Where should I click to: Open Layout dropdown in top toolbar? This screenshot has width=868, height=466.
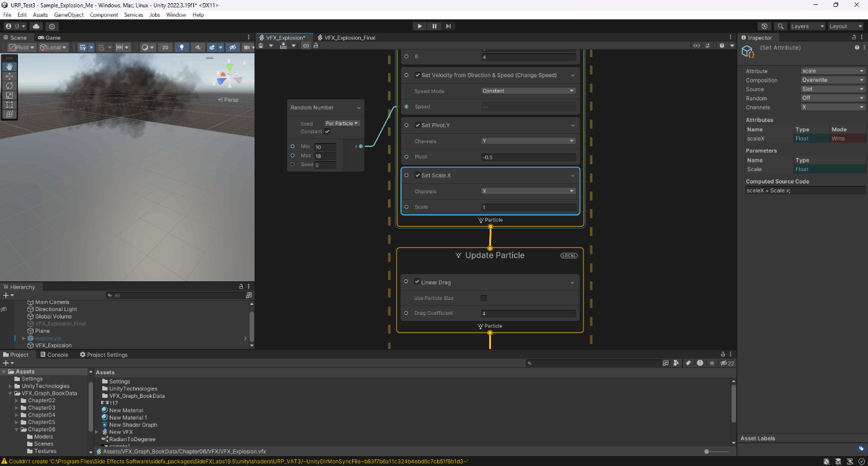tap(846, 26)
